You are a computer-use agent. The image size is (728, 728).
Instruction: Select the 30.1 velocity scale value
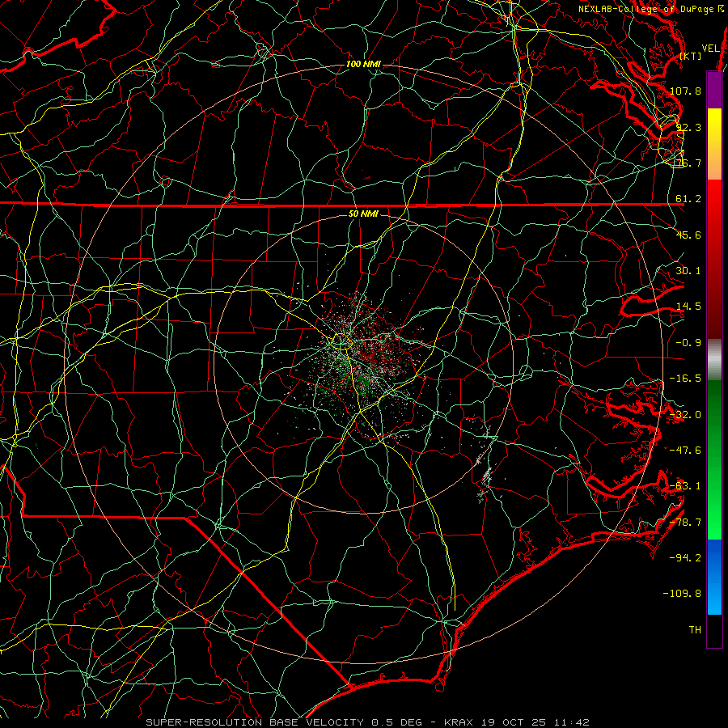pyautogui.click(x=688, y=271)
